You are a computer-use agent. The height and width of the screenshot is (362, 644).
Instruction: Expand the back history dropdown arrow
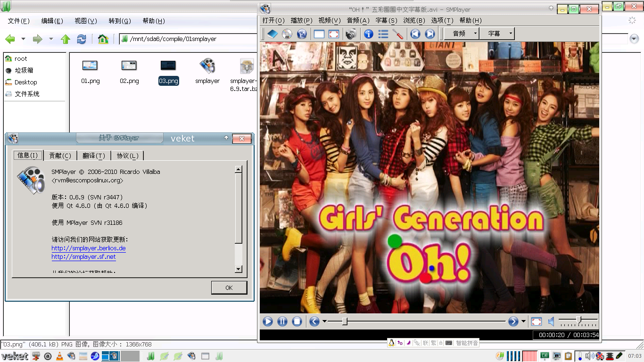(23, 39)
